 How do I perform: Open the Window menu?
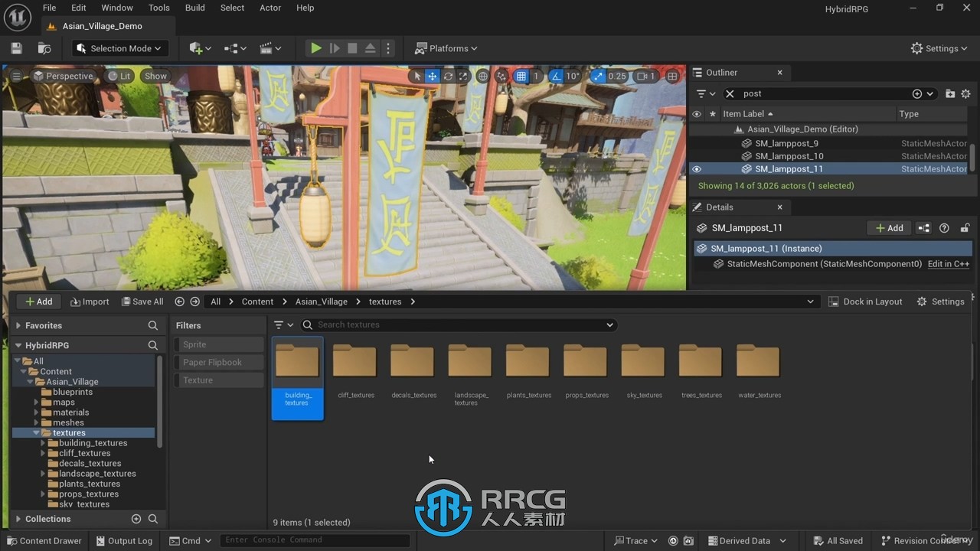(117, 8)
